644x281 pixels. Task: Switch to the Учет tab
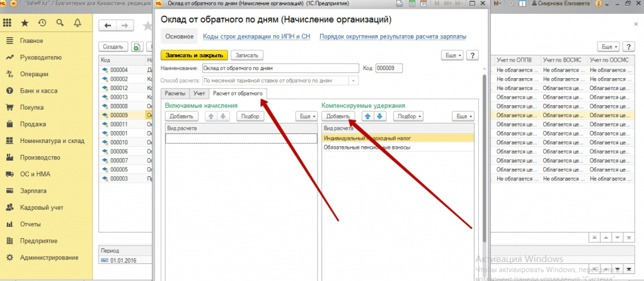(199, 94)
